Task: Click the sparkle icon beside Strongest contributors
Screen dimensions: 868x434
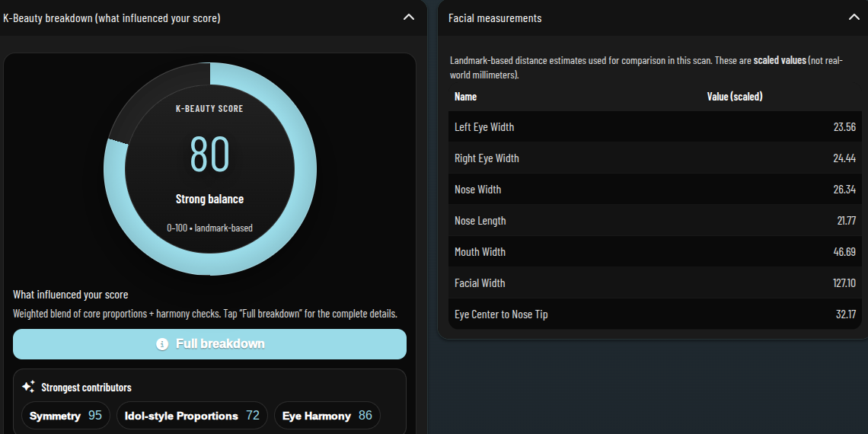Action: click(28, 387)
